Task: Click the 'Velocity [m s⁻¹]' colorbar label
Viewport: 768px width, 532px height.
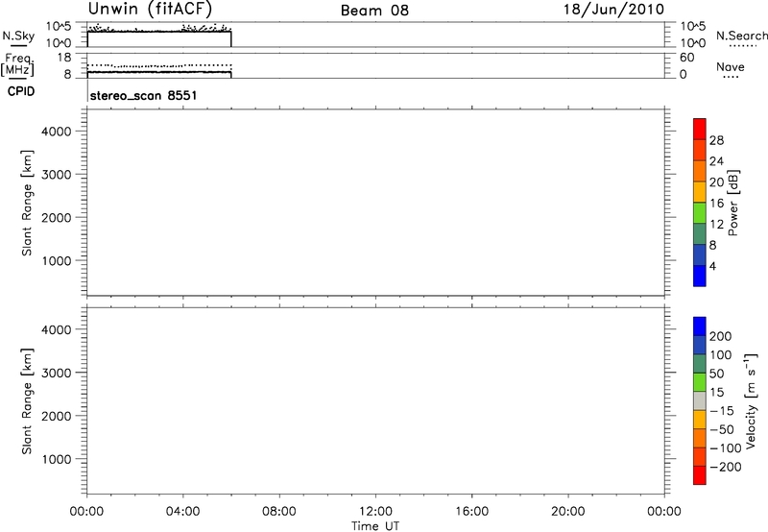Action: (751, 401)
